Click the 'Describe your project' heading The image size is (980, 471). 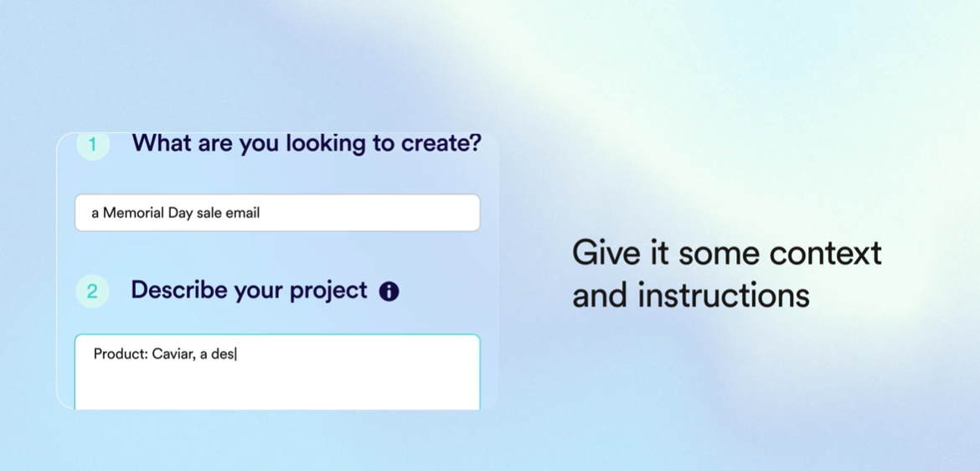(x=249, y=291)
